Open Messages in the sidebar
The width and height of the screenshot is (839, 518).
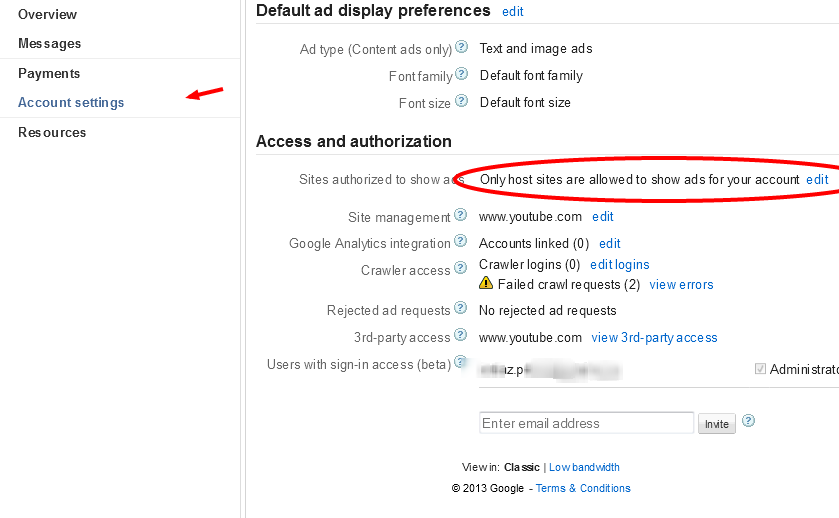tap(50, 44)
